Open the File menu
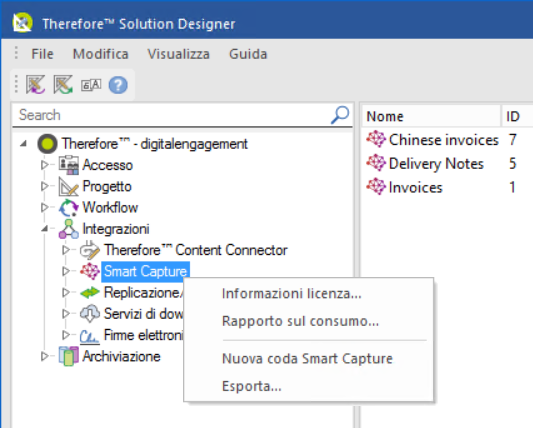This screenshot has height=428, width=533. (x=42, y=54)
